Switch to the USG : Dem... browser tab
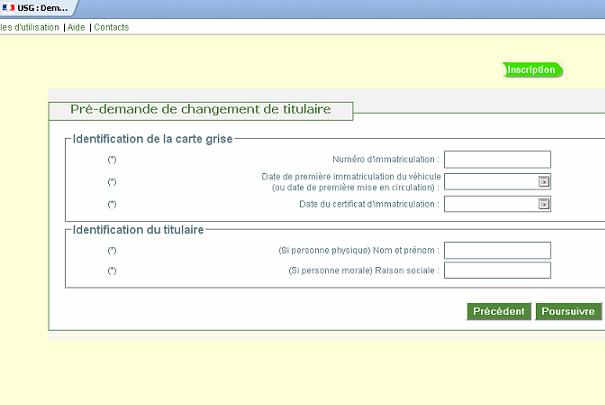This screenshot has height=405, width=605. point(38,8)
